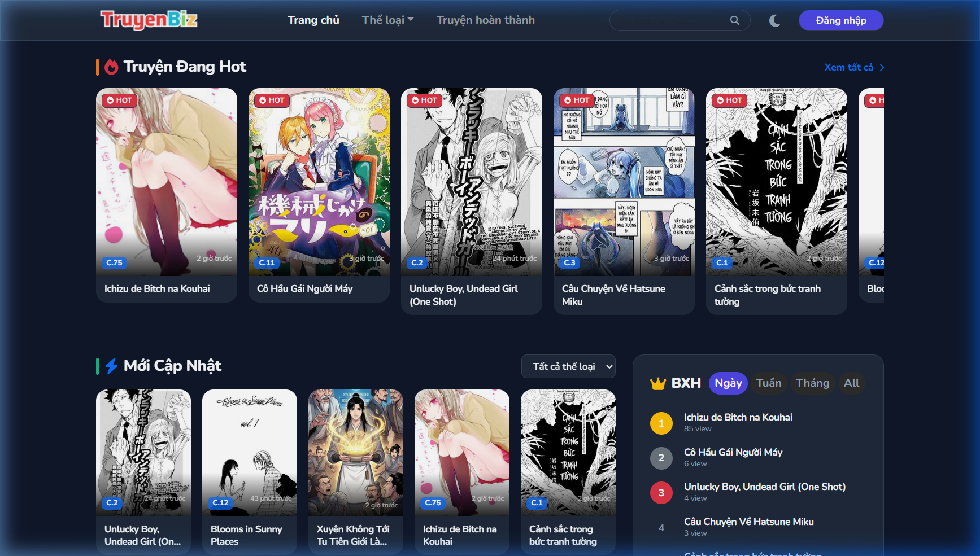Toggle dark mode with moon icon
The height and width of the screenshot is (556, 980).
(x=774, y=21)
